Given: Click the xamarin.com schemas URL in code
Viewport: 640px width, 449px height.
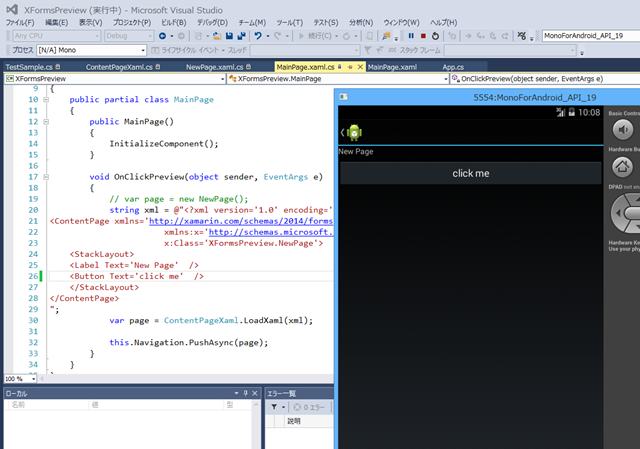Looking at the screenshot, I should 239,220.
